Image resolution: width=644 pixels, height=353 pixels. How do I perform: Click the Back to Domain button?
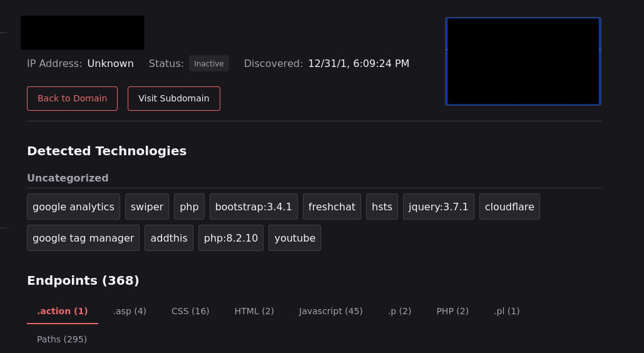click(x=72, y=98)
